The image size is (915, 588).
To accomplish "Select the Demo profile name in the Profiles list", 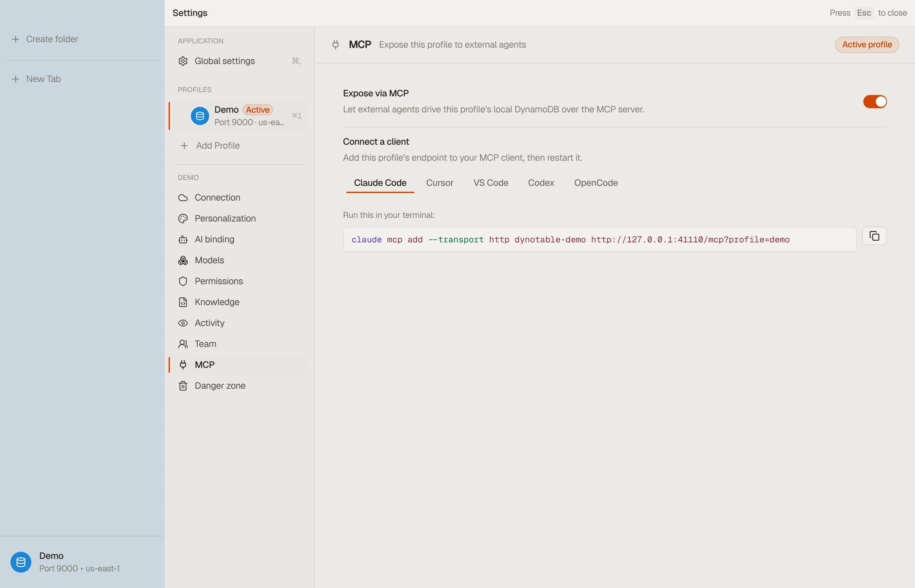I will (x=226, y=109).
